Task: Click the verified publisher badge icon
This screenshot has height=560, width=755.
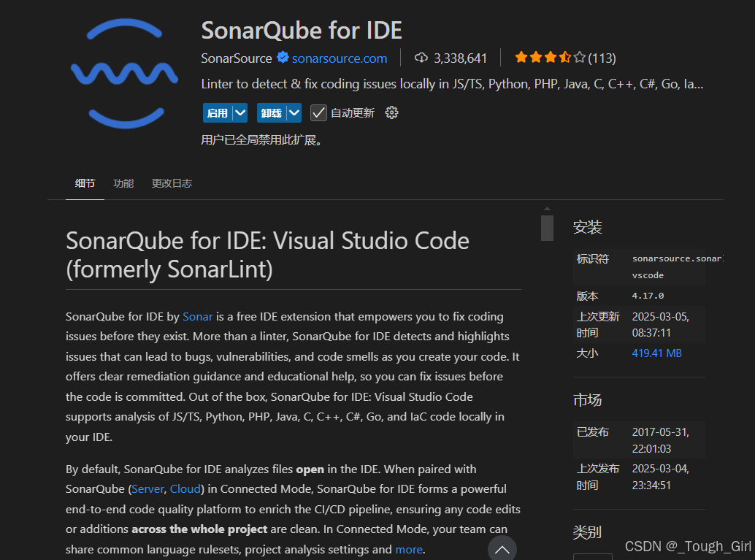Action: [283, 58]
